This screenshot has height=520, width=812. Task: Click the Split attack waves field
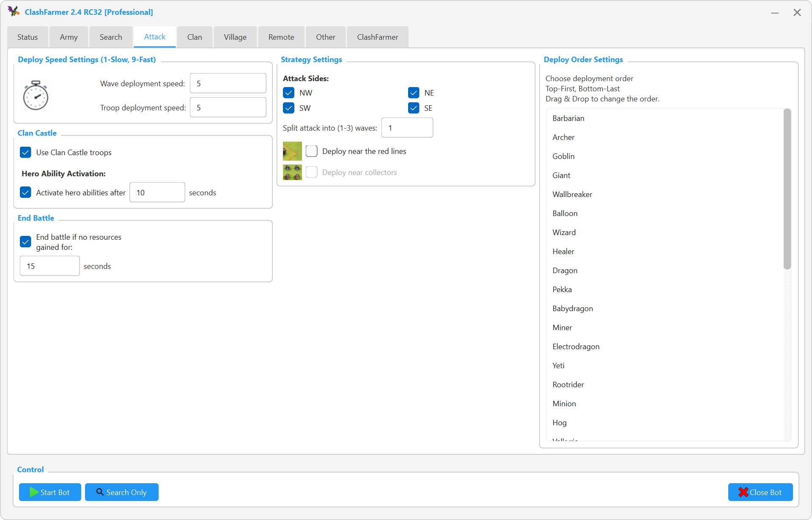point(407,128)
